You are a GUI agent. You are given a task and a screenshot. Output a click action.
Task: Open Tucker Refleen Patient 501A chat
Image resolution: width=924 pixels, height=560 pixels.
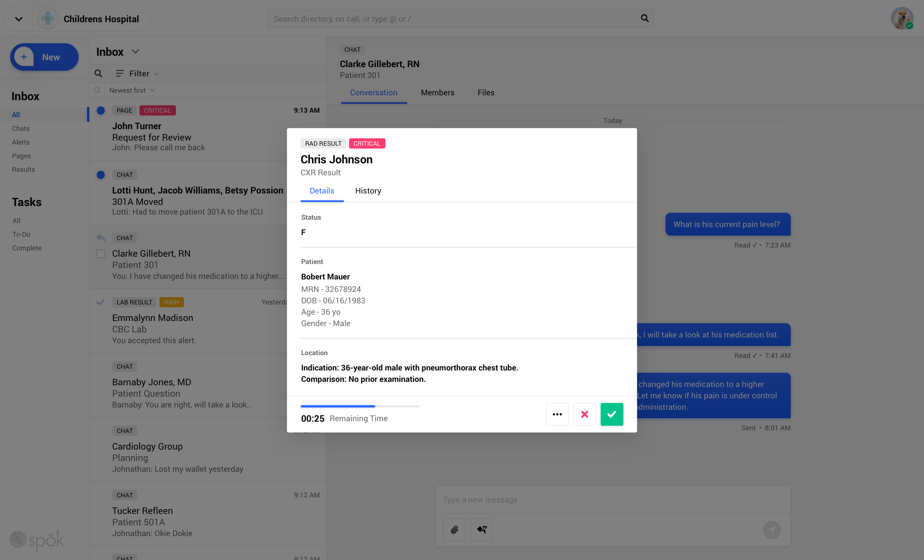tap(208, 514)
